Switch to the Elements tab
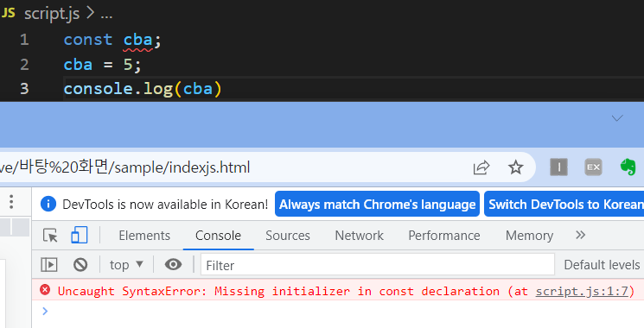The image size is (644, 328). tap(144, 236)
